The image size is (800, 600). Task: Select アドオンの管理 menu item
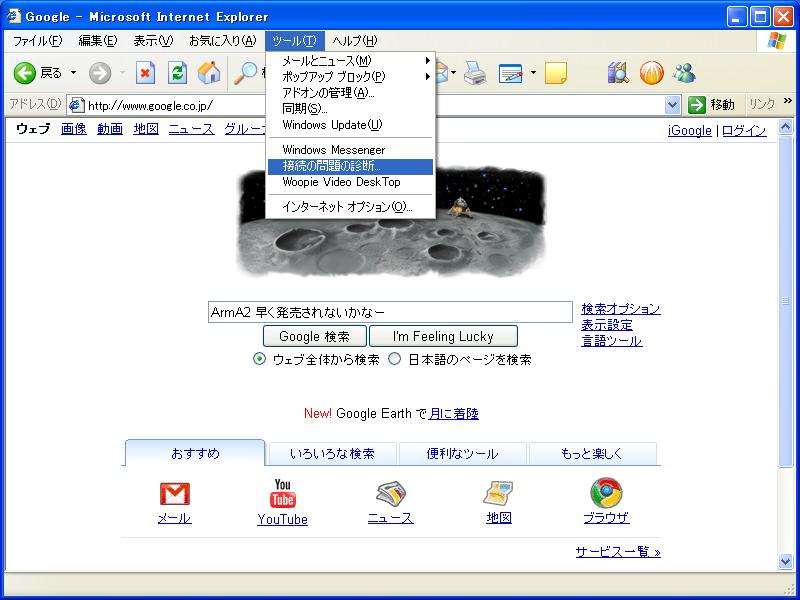[350, 93]
